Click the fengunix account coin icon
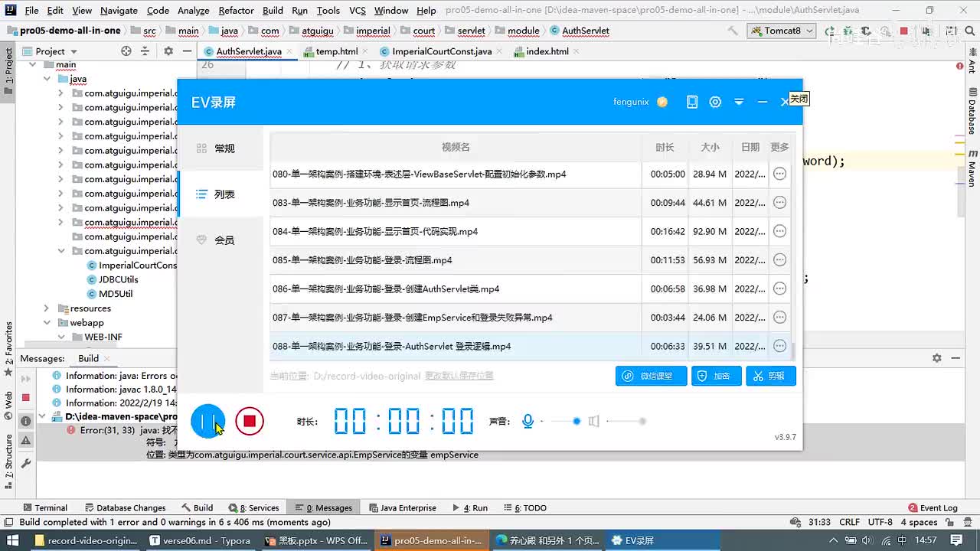This screenshot has height=551, width=980. tap(662, 102)
